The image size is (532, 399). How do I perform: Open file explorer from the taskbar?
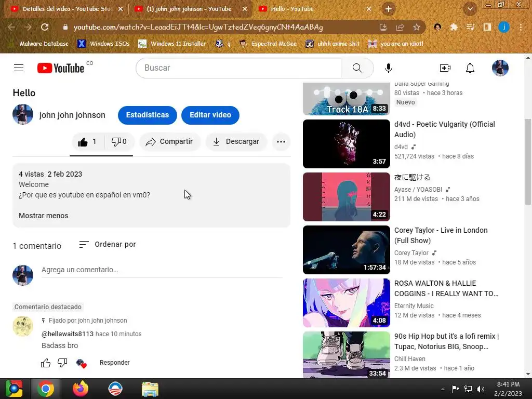tap(150, 389)
